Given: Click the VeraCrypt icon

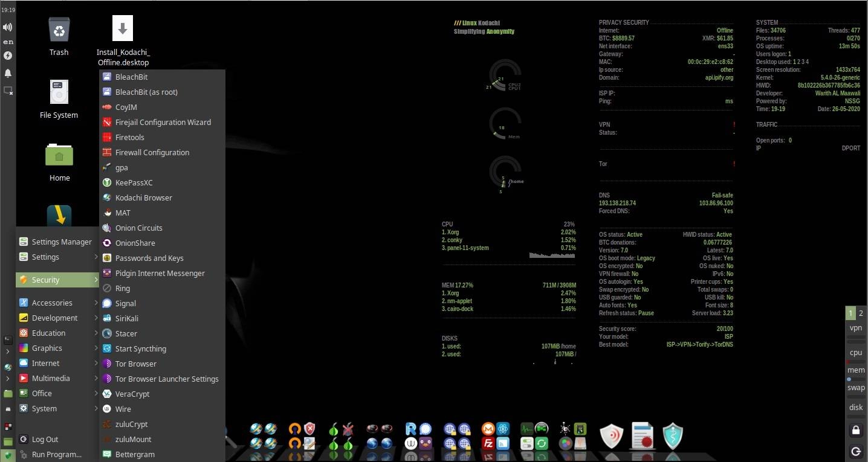Looking at the screenshot, I should 107,394.
